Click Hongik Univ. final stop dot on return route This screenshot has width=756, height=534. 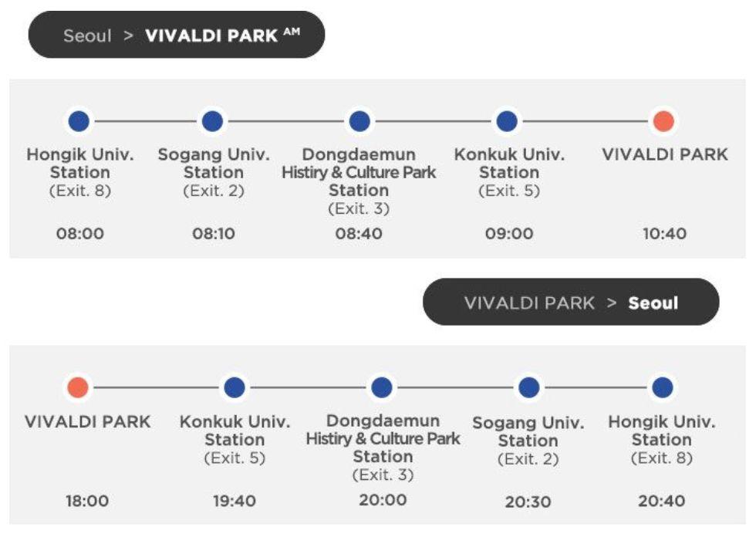(x=662, y=387)
